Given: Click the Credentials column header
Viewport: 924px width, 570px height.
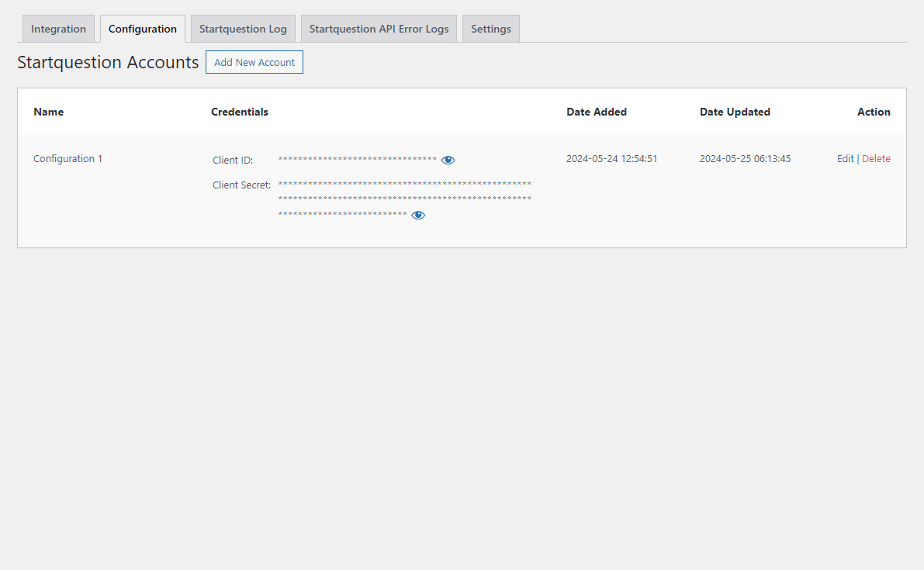Looking at the screenshot, I should point(239,112).
